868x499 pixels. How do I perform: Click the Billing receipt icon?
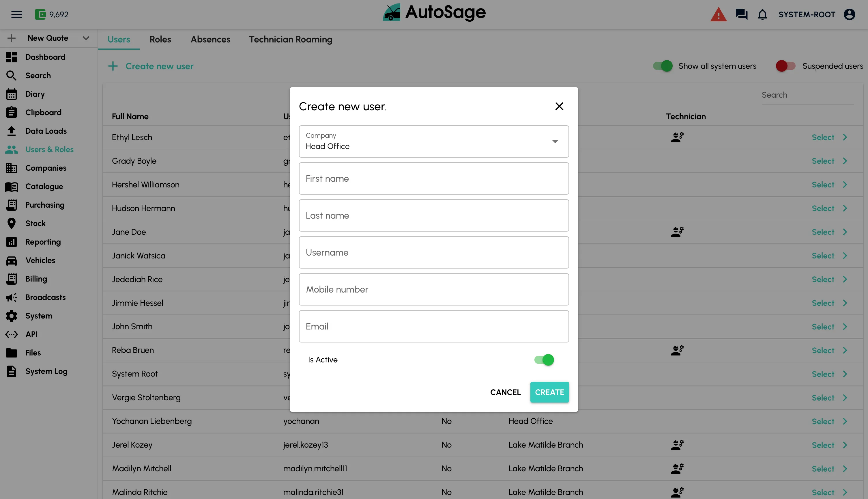pos(11,279)
